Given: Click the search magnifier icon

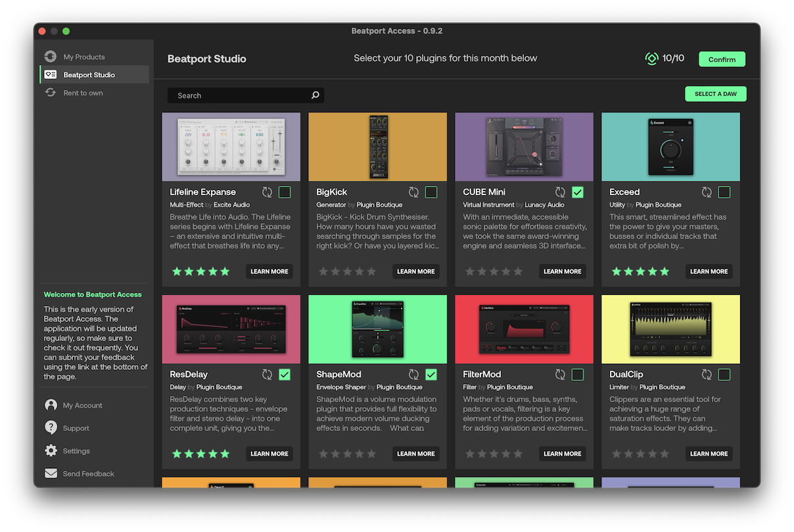Looking at the screenshot, I should 315,95.
